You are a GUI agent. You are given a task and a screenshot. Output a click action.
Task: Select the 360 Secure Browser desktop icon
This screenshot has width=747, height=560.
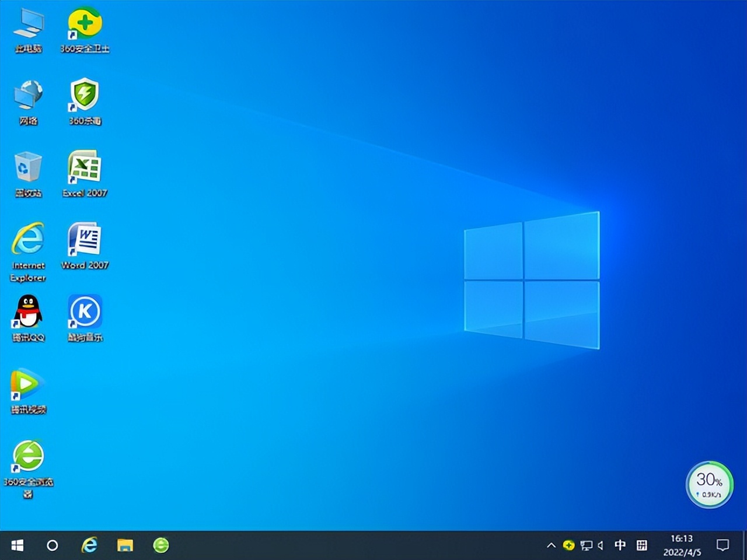click(28, 456)
